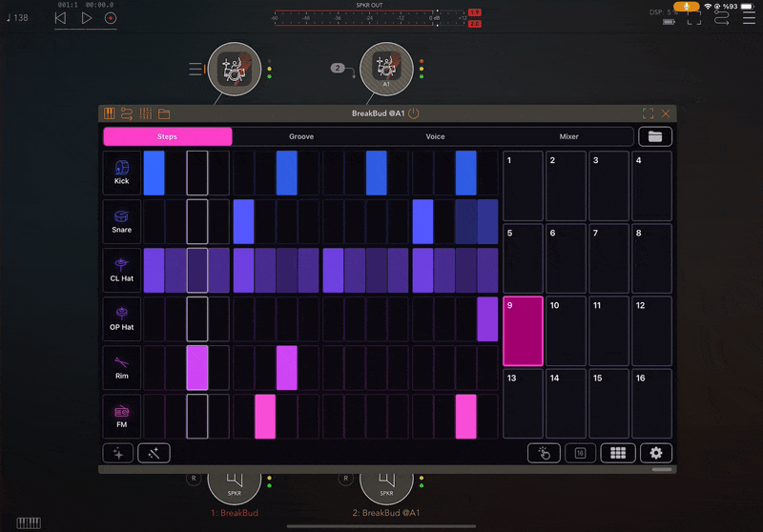Toggle FM step six
This screenshot has height=532, width=763.
pyautogui.click(x=265, y=417)
